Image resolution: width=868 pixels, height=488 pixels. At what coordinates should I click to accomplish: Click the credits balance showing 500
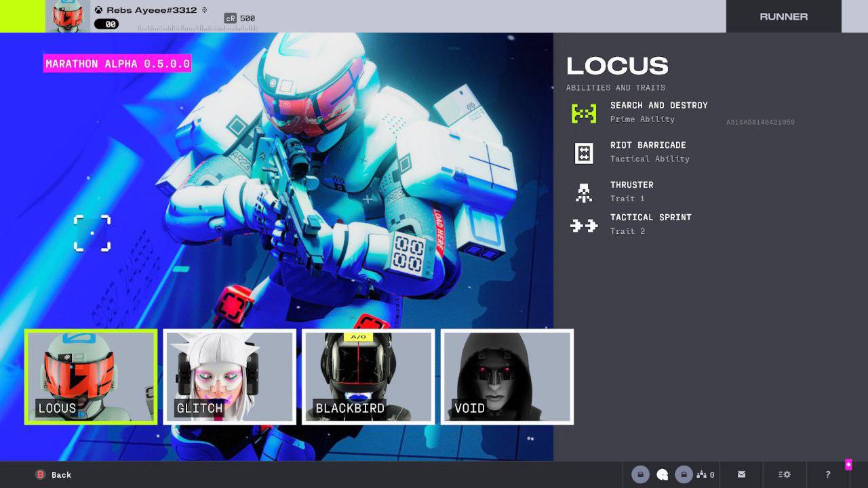pos(240,18)
